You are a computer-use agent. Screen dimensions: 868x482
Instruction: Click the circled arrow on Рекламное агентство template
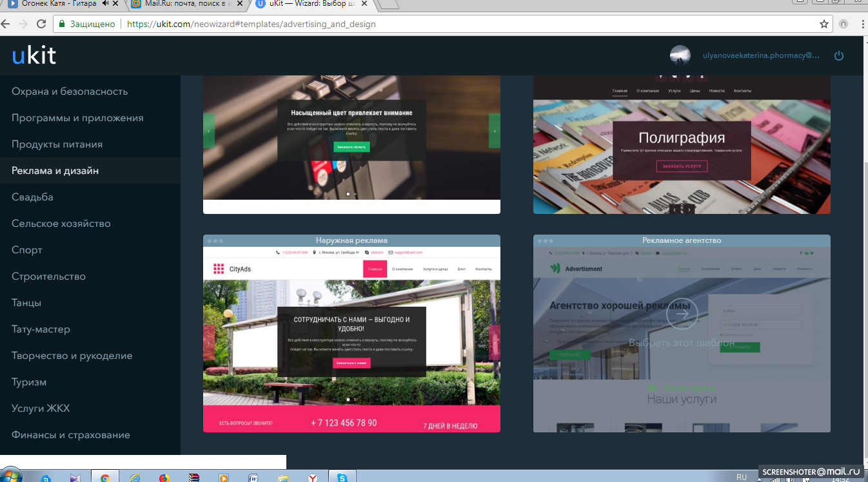pyautogui.click(x=682, y=314)
